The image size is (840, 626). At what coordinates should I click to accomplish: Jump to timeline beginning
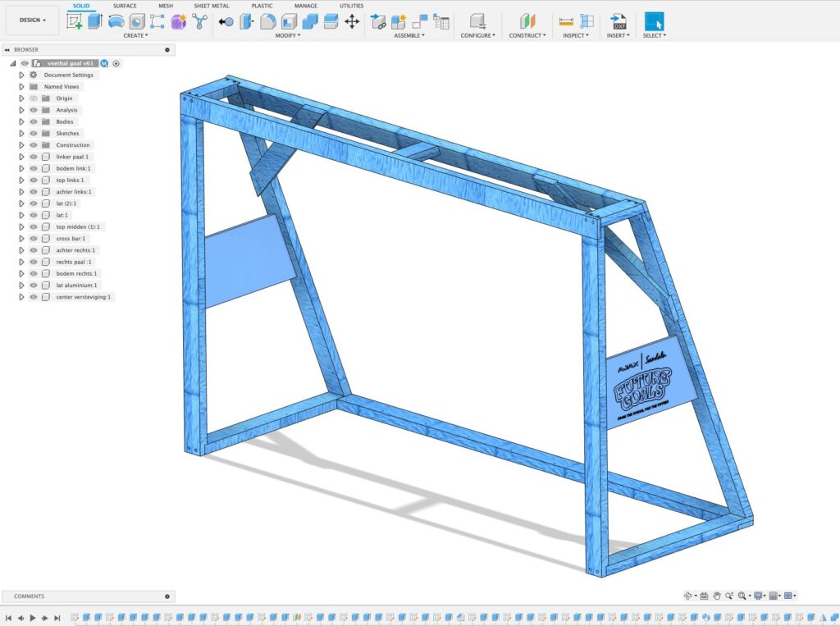(8, 618)
